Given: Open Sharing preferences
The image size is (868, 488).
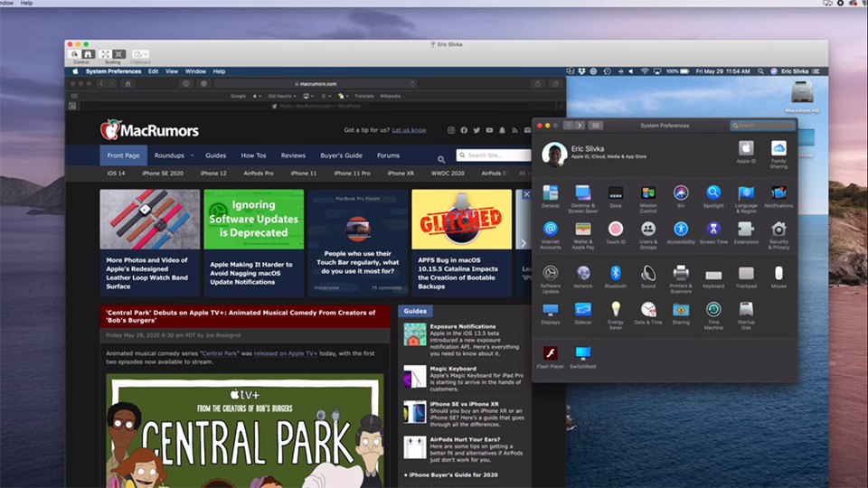Looking at the screenshot, I should [681, 313].
